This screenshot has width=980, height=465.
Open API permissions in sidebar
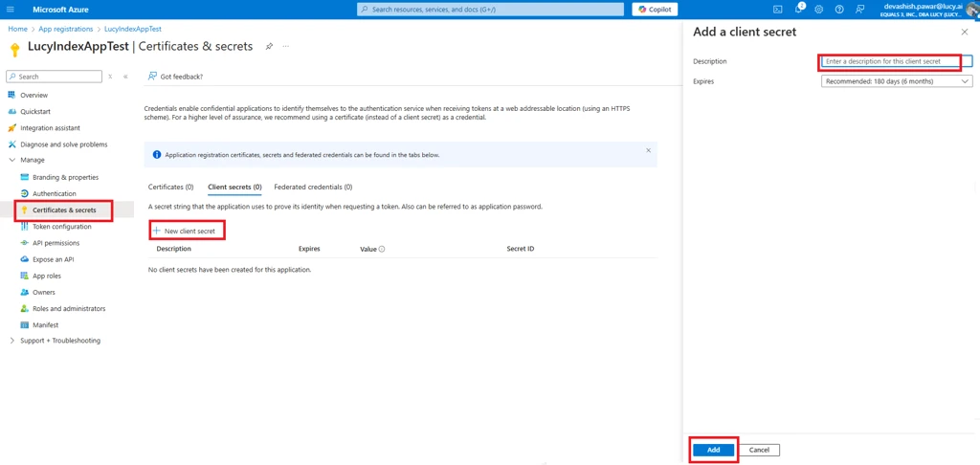(x=56, y=243)
